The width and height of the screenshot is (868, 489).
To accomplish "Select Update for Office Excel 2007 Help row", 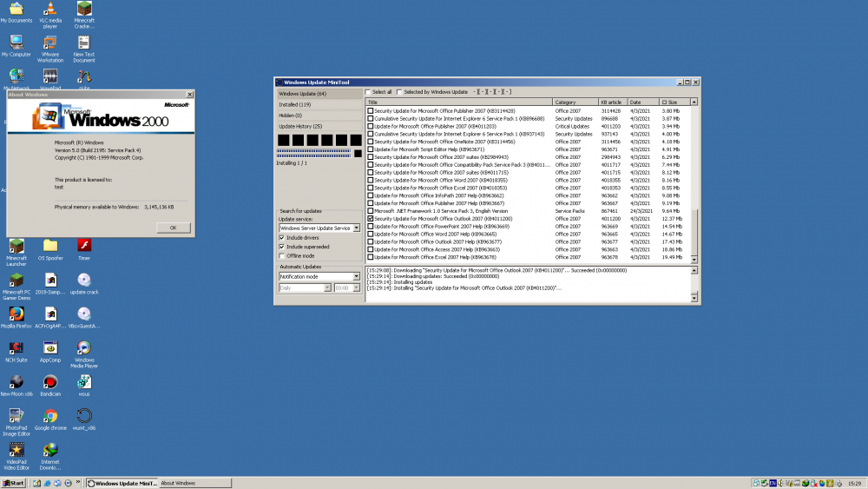I will 528,257.
